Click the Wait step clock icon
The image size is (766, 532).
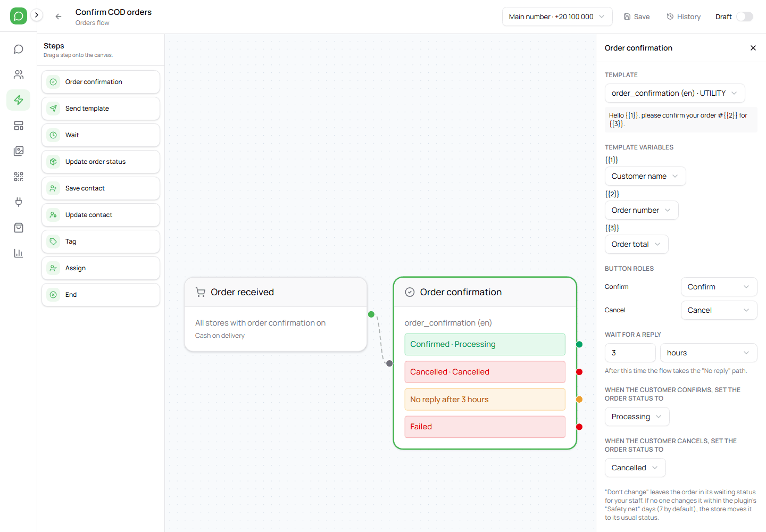(53, 135)
